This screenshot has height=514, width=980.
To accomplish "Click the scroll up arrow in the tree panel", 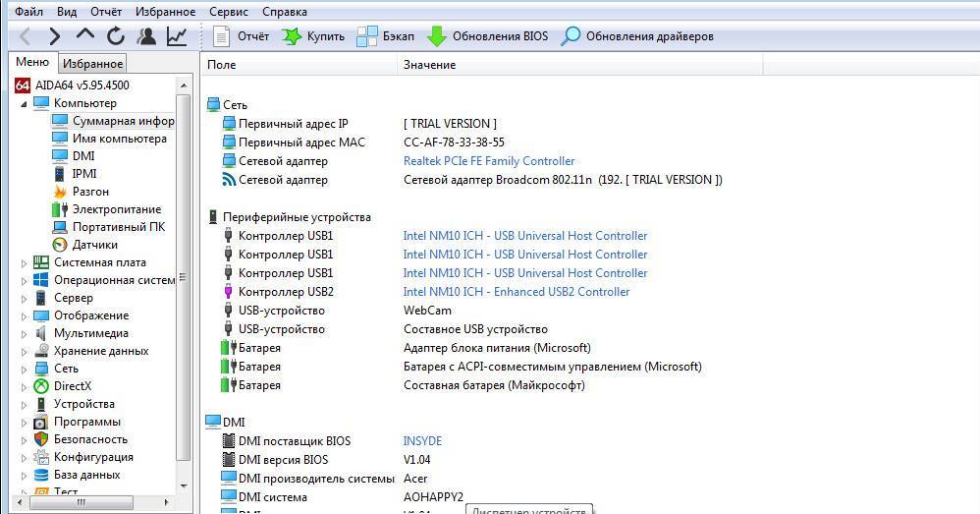I will [183, 86].
